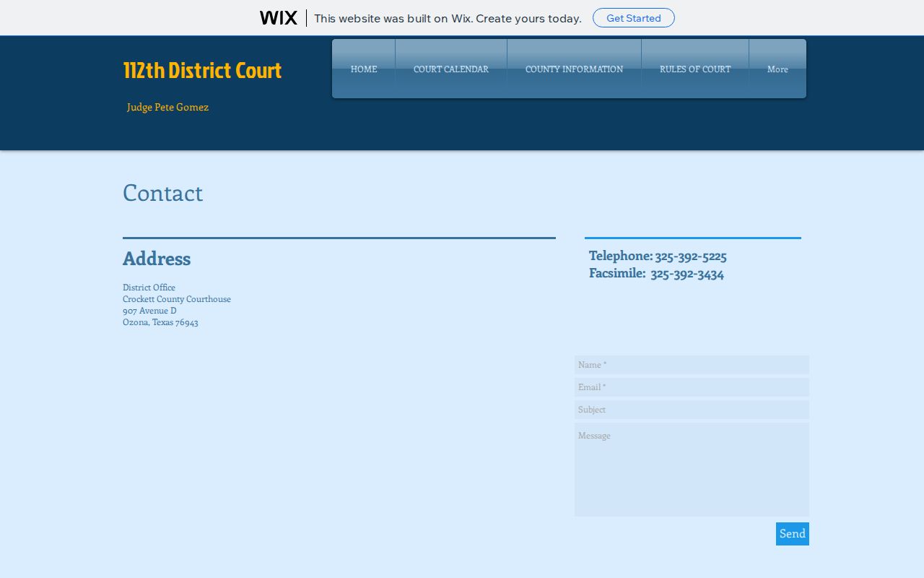Screen dimensions: 924x578
Task: Send the contact form
Action: pyautogui.click(x=793, y=534)
